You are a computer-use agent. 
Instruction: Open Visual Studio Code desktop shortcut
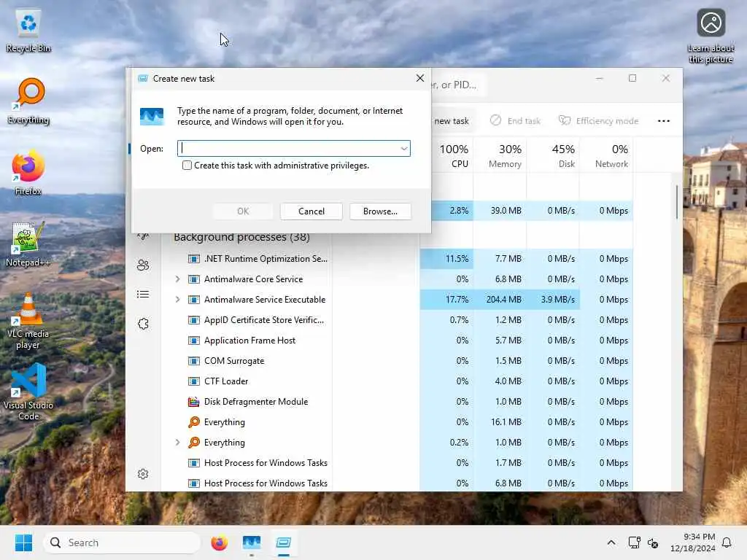click(28, 392)
